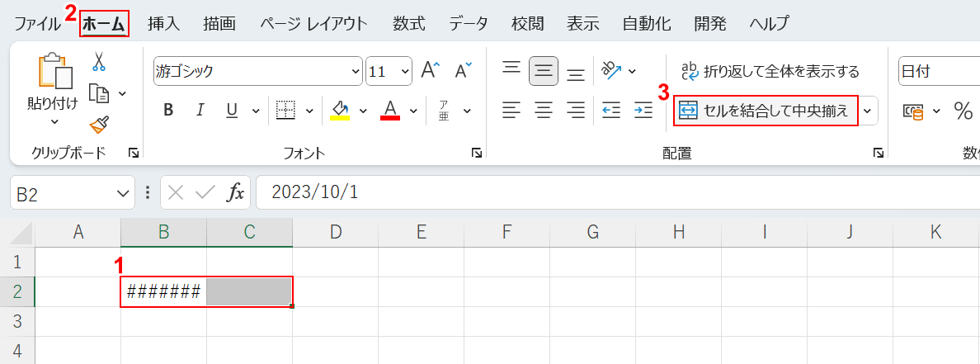
Task: Click the align text left icon
Action: [x=512, y=110]
